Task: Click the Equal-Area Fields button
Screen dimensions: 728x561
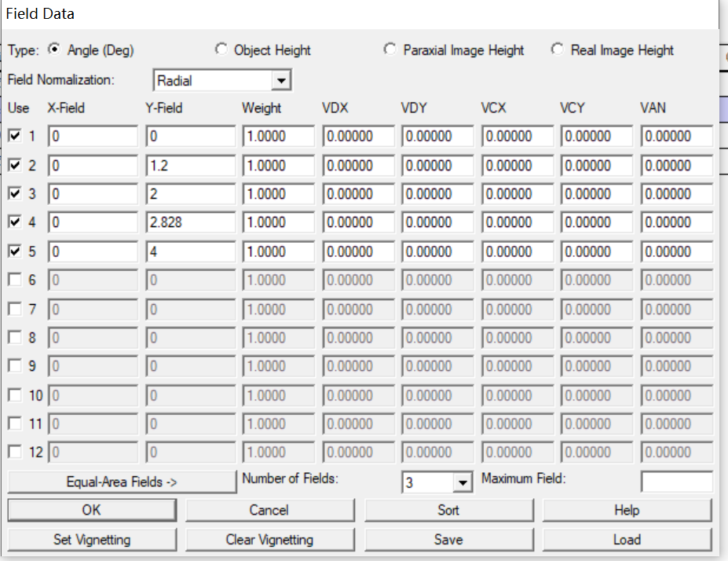Action: tap(122, 482)
